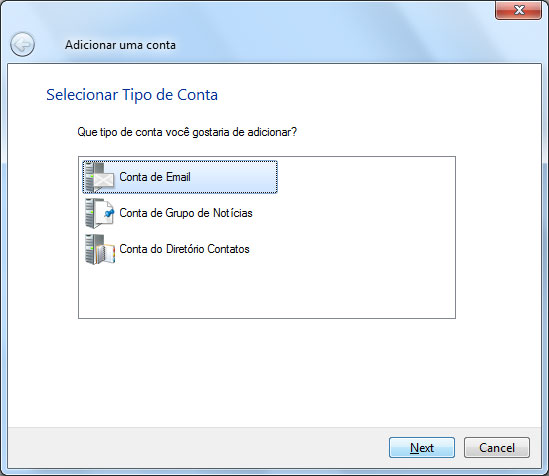The height and width of the screenshot is (476, 549).
Task: Select the newsgroup server pushpin icon
Action: coord(100,213)
